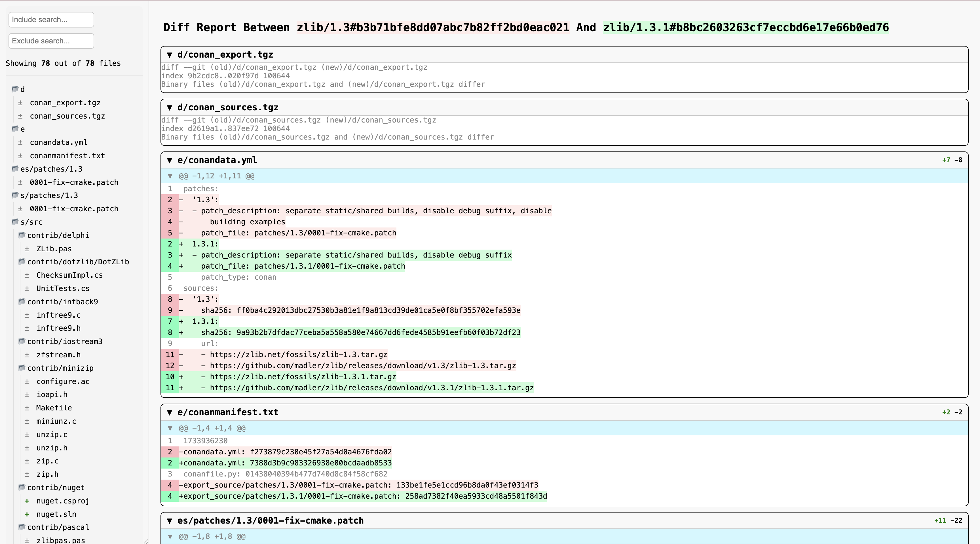Collapse the e/conandata.yml diff section
The height and width of the screenshot is (544, 980).
(x=170, y=160)
